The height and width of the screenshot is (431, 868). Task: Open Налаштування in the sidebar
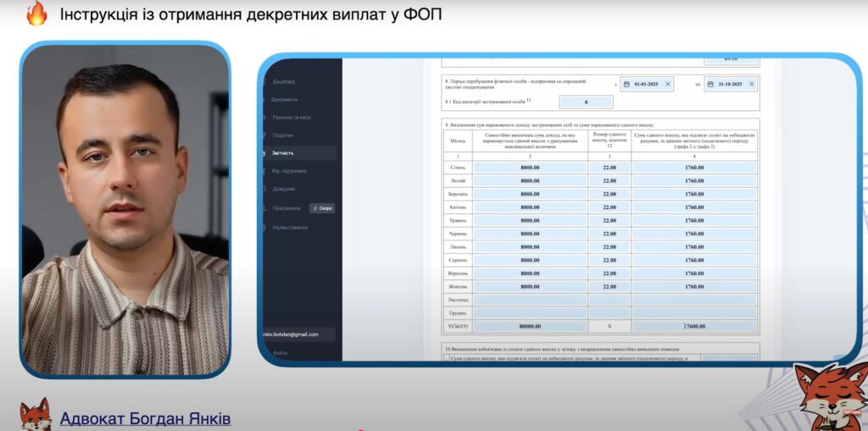[290, 228]
